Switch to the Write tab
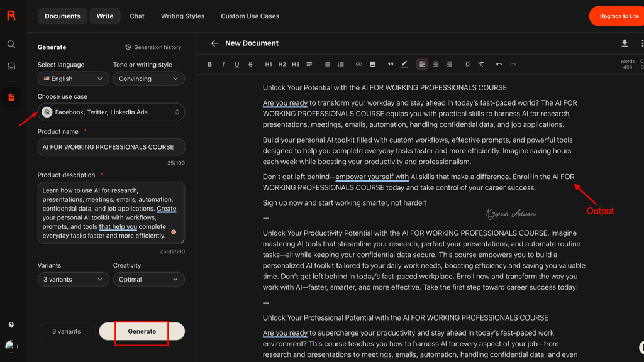The width and height of the screenshot is (644, 362). click(105, 16)
